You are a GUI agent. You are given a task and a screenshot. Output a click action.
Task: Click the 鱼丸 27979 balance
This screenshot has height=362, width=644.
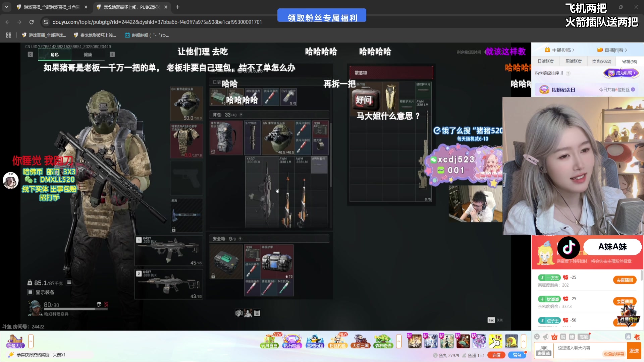pos(446,355)
